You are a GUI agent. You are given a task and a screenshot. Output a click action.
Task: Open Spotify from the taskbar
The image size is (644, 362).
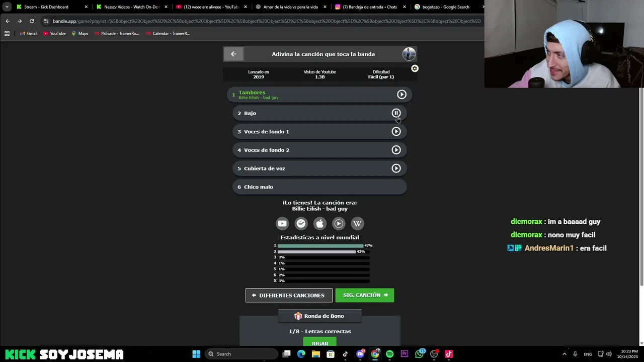pyautogui.click(x=389, y=354)
